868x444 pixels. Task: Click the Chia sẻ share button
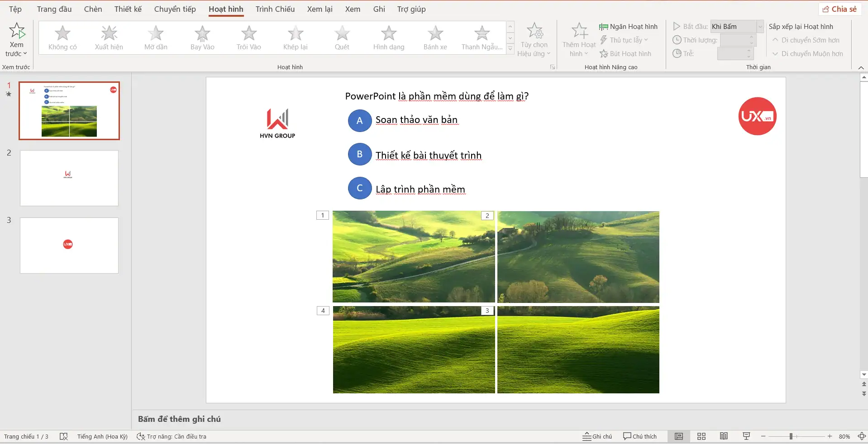[839, 9]
